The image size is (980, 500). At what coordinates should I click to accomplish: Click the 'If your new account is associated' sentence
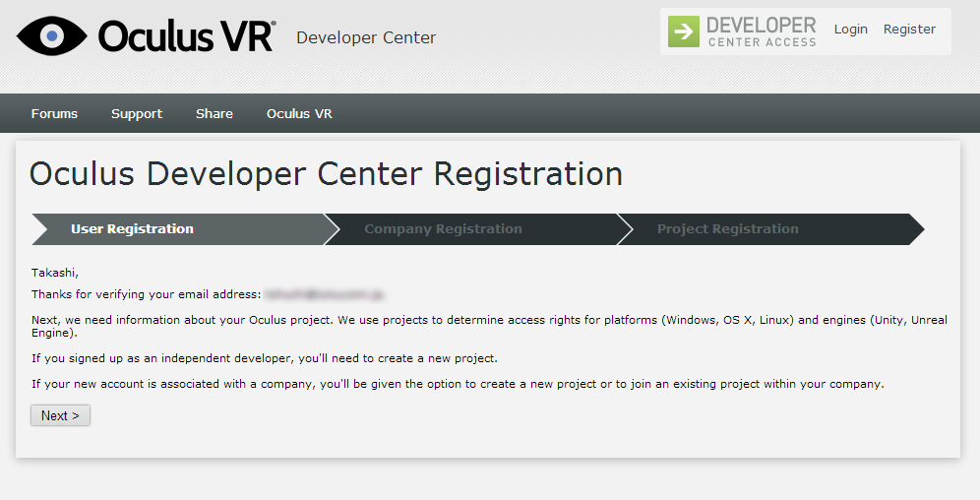(x=459, y=384)
